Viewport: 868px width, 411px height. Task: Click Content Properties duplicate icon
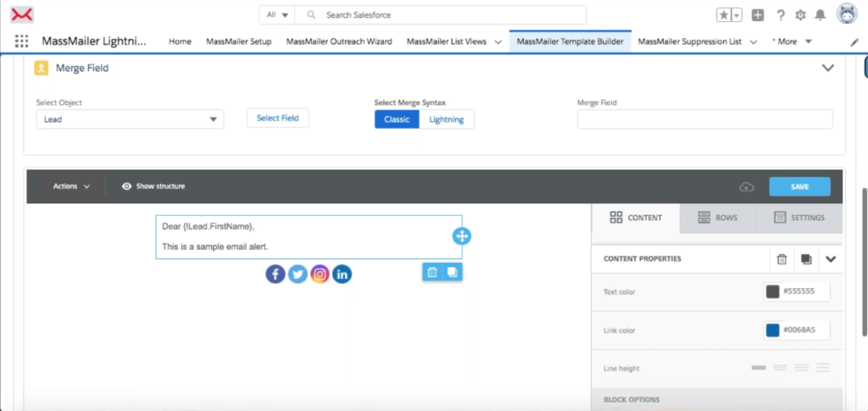point(806,258)
